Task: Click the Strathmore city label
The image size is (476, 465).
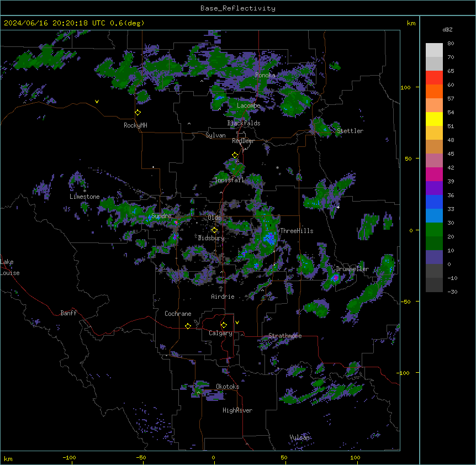Action: pos(285,336)
